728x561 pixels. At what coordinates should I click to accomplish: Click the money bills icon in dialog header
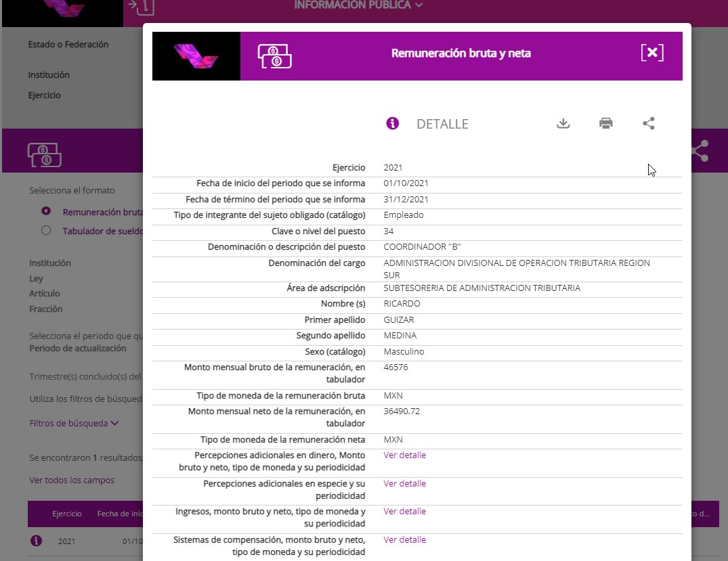click(274, 56)
